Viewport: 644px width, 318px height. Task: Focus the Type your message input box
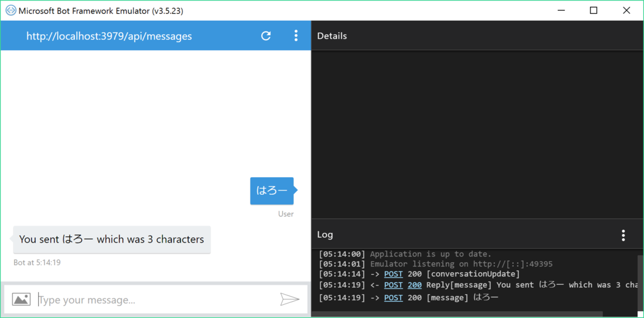point(156,300)
